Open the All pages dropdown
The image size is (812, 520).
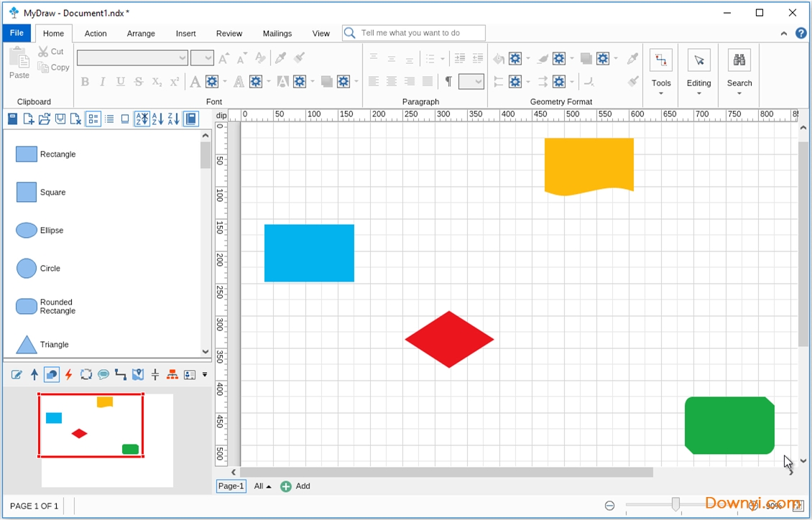262,486
